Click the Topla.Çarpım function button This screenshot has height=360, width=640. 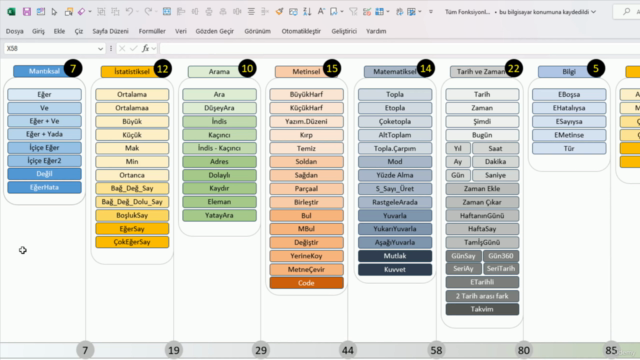395,149
